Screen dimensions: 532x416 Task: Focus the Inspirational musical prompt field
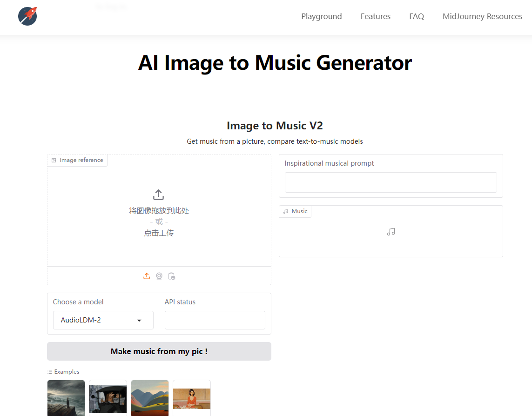[391, 182]
